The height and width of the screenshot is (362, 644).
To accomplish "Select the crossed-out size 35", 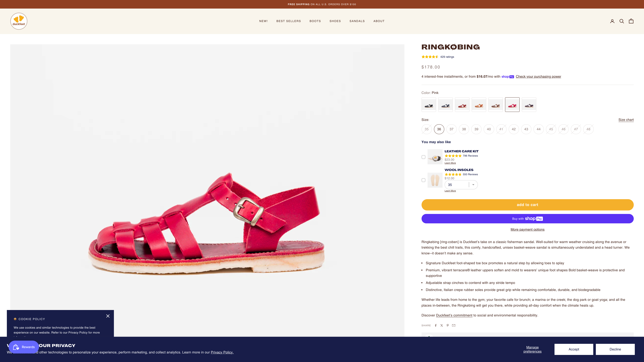I will [x=426, y=129].
